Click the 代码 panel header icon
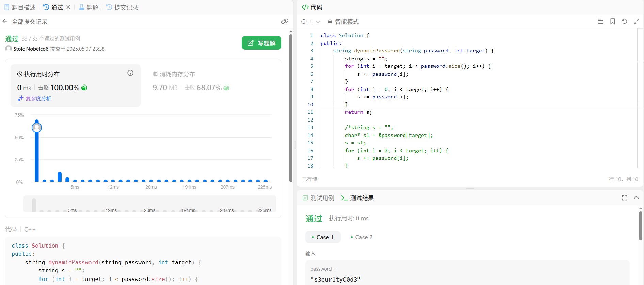Viewport: 644px width, 285px height. point(305,7)
